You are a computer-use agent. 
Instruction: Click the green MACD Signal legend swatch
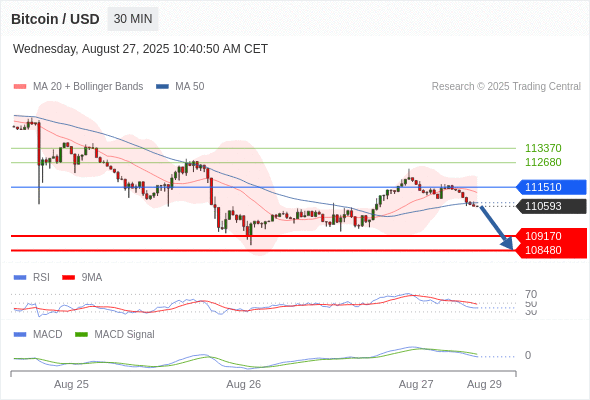click(81, 334)
